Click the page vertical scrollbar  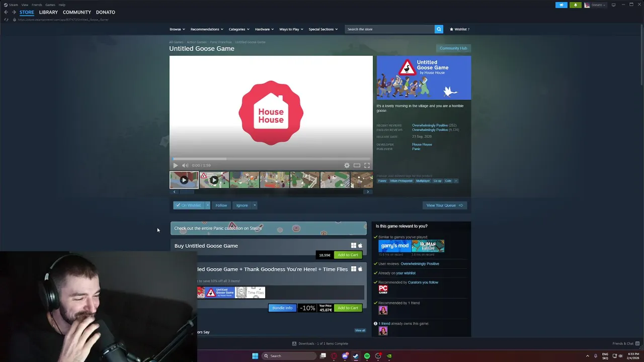click(x=641, y=55)
